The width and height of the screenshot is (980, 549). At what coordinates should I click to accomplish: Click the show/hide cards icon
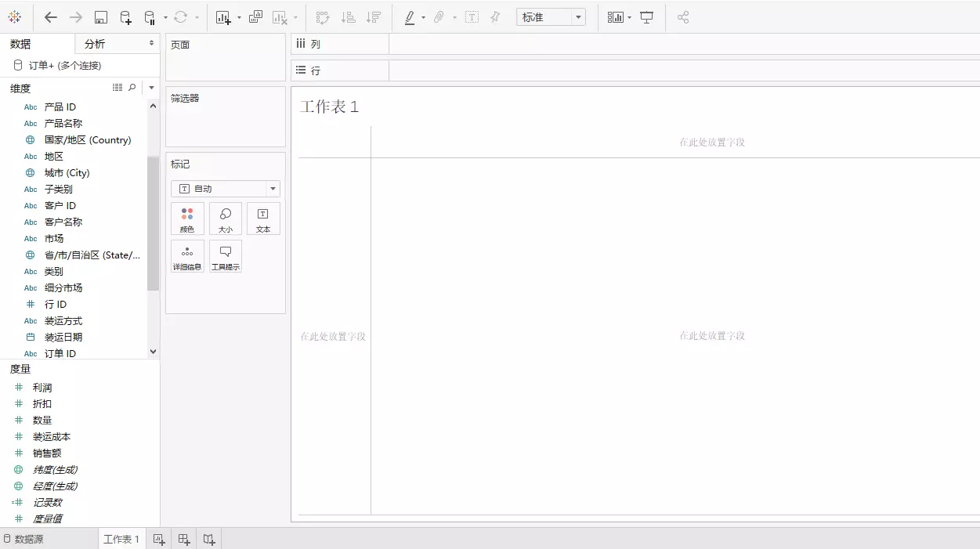[x=616, y=17]
